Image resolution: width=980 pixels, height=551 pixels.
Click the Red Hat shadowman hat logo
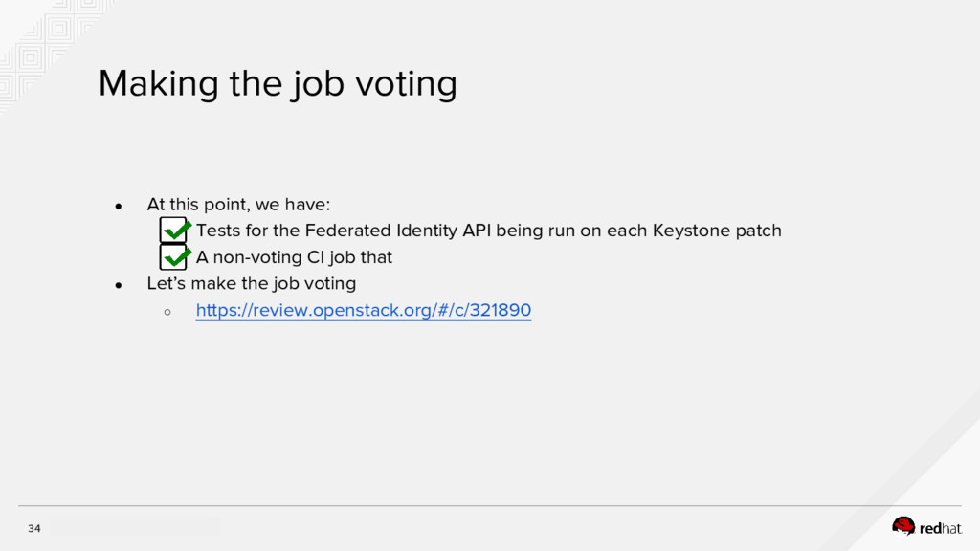tap(903, 525)
